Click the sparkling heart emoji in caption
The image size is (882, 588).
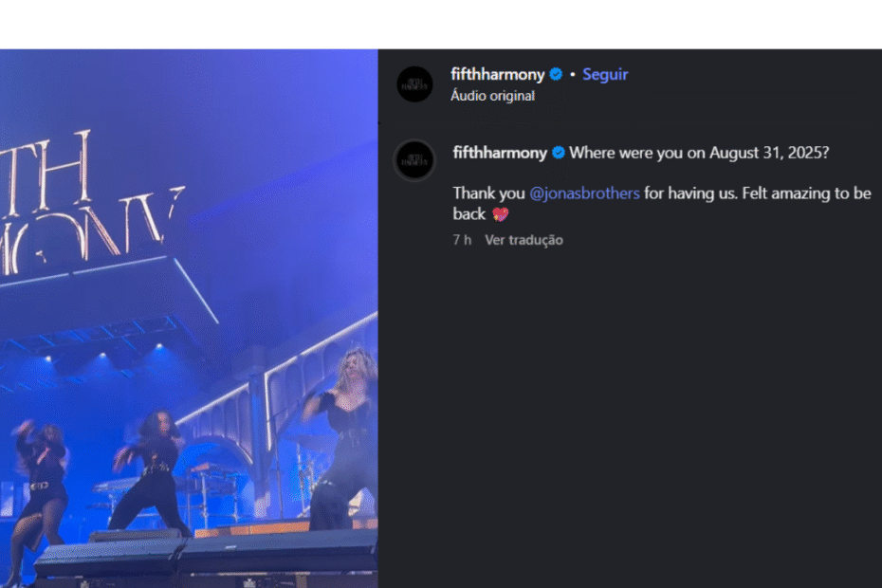[x=501, y=214]
